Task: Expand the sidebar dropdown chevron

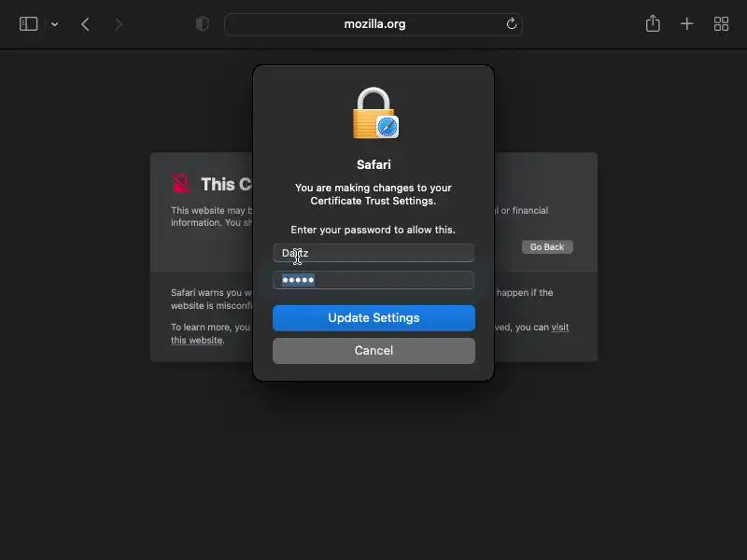Action: [55, 24]
